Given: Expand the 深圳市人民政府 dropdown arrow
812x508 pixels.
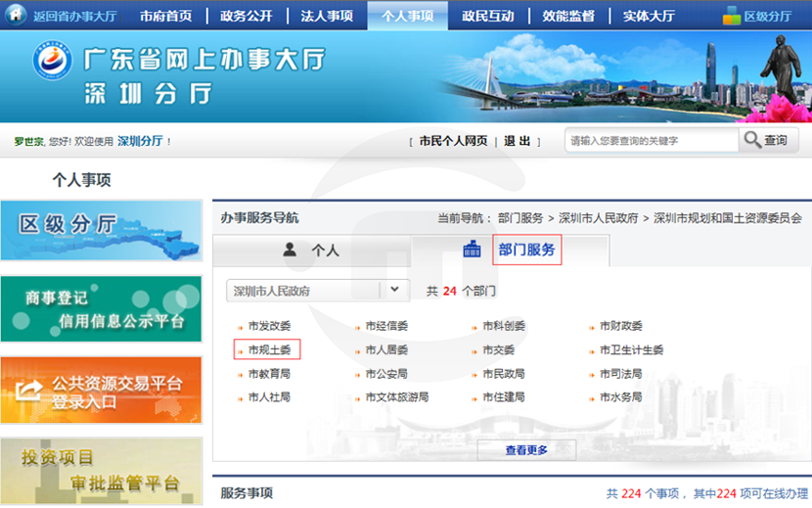Looking at the screenshot, I should coord(394,290).
